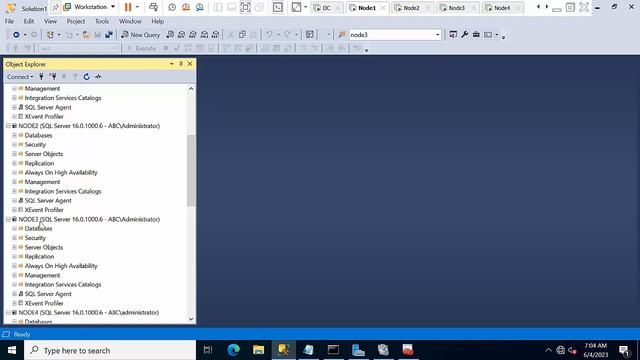The image size is (640, 360).
Task: Click the orange pause VM icon
Action: coord(128,7)
